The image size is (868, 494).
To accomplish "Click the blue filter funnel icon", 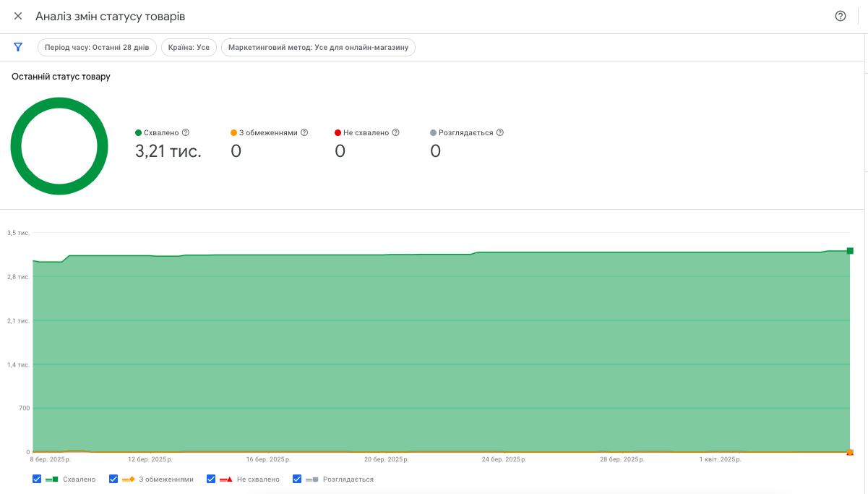I will point(18,48).
